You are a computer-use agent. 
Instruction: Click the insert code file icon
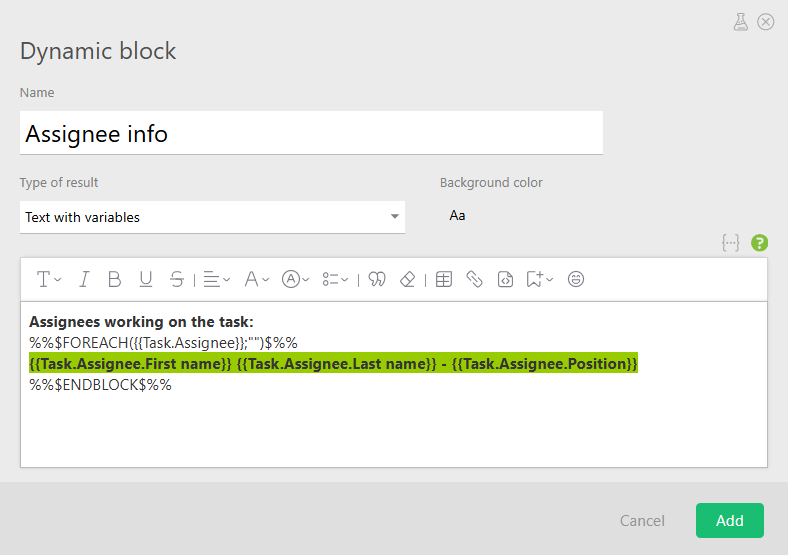(x=506, y=280)
